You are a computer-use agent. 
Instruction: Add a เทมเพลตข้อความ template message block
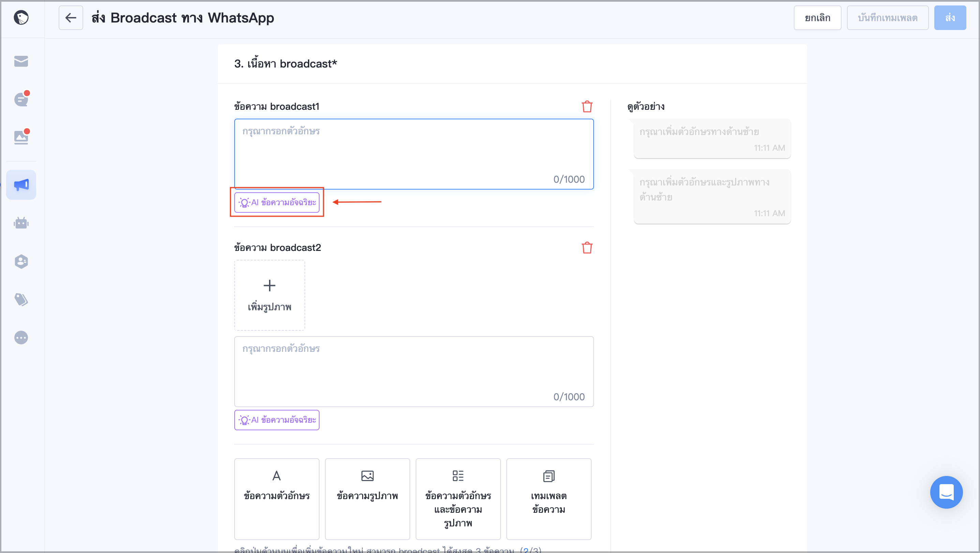point(549,499)
